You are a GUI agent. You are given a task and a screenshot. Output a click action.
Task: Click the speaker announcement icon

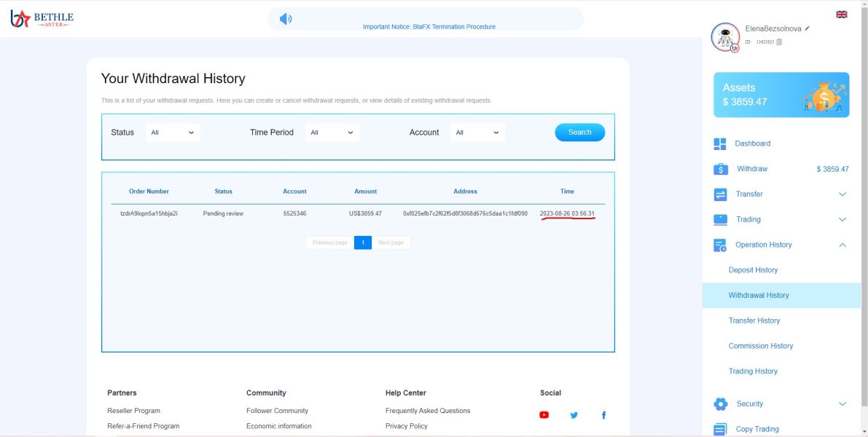[286, 19]
